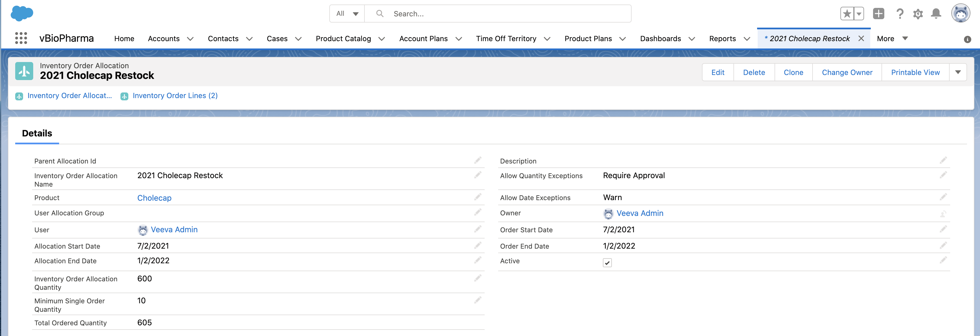The height and width of the screenshot is (336, 980).
Task: Open the Cholecap product link
Action: tap(154, 198)
